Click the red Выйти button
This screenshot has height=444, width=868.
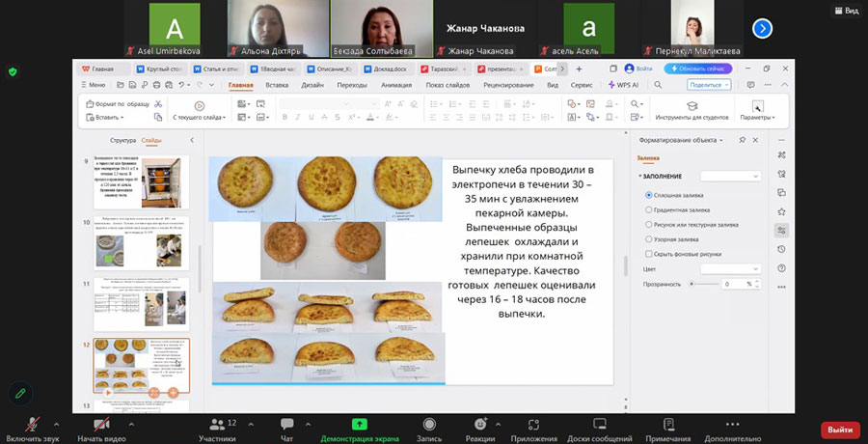(x=839, y=430)
